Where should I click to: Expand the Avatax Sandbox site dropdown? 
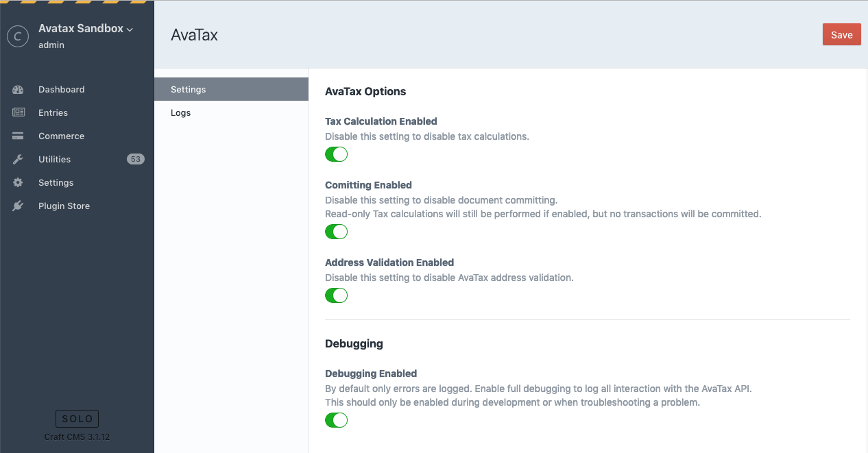point(86,29)
